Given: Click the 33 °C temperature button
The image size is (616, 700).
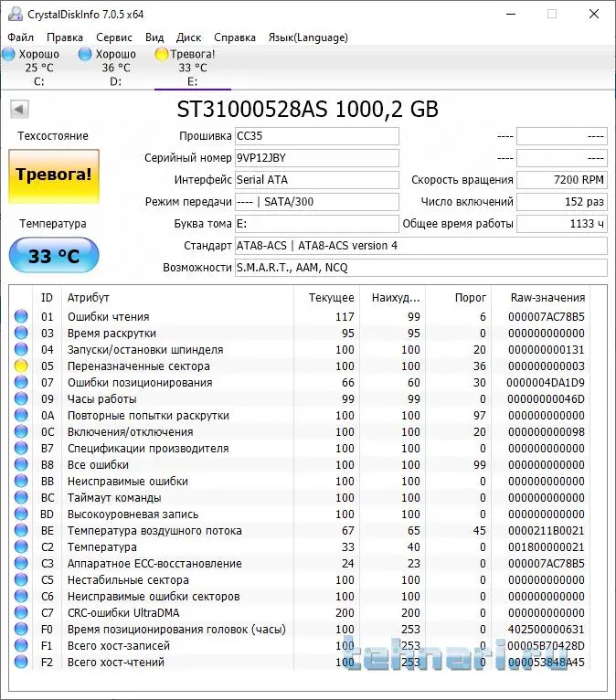Looking at the screenshot, I should [54, 255].
